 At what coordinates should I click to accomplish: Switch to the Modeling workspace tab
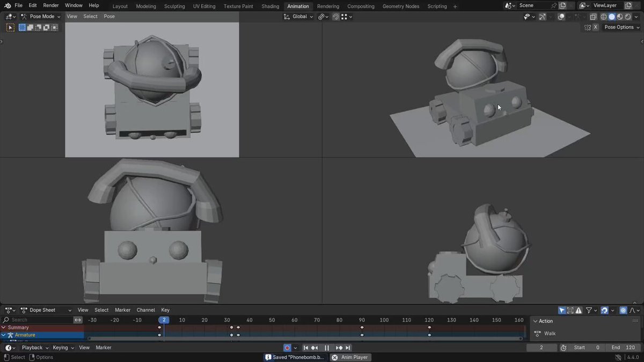click(x=146, y=6)
